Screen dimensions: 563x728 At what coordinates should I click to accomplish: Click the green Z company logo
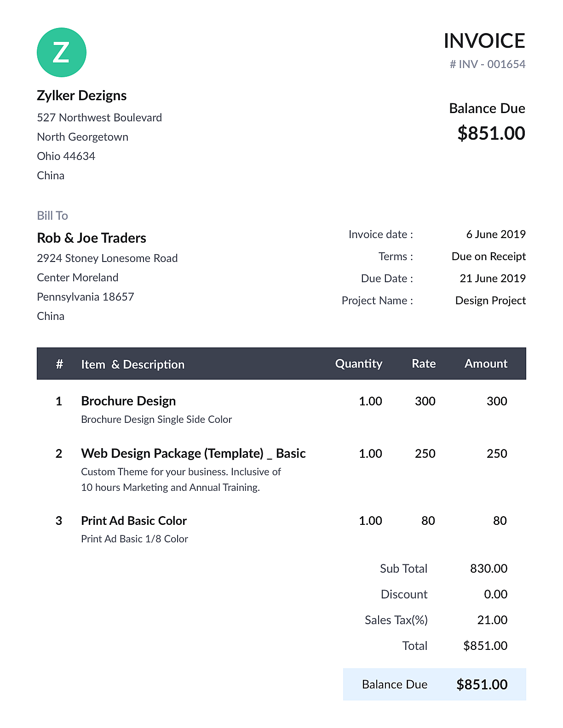pos(61,52)
